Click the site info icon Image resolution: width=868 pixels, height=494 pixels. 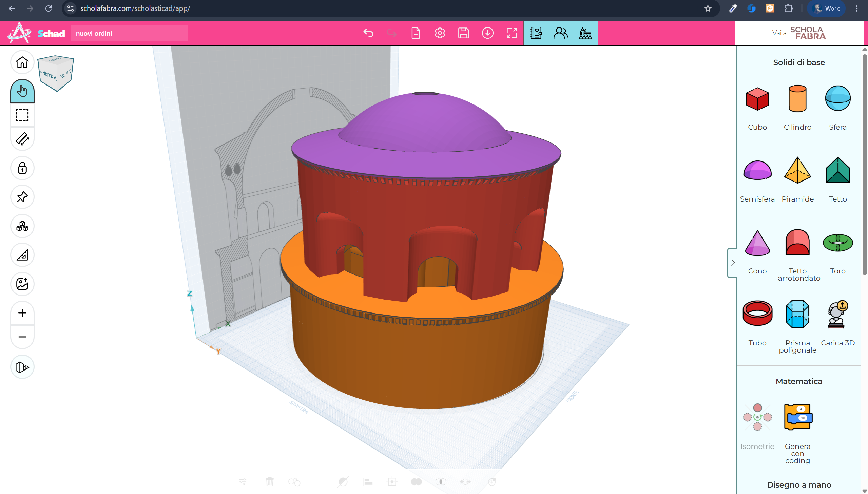[71, 8]
